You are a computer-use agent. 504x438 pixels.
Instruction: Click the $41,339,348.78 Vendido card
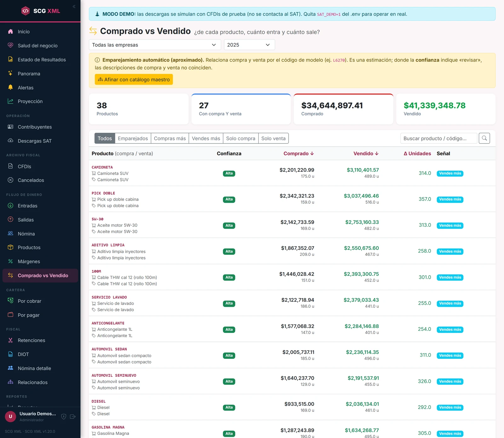(x=446, y=109)
